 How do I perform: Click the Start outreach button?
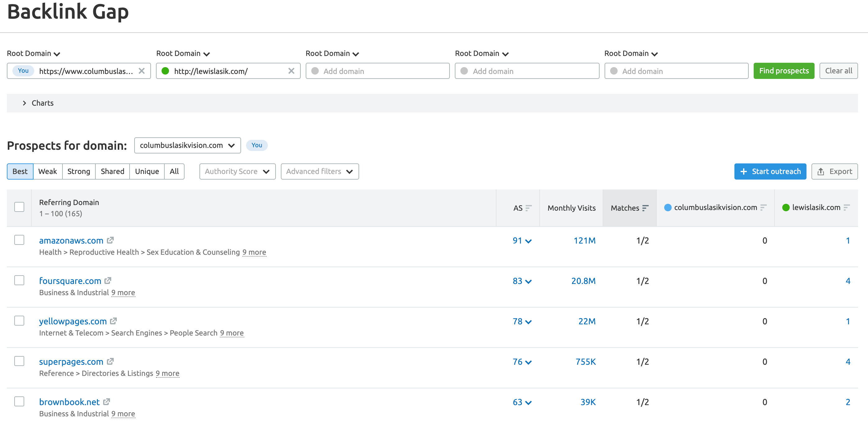coord(770,171)
